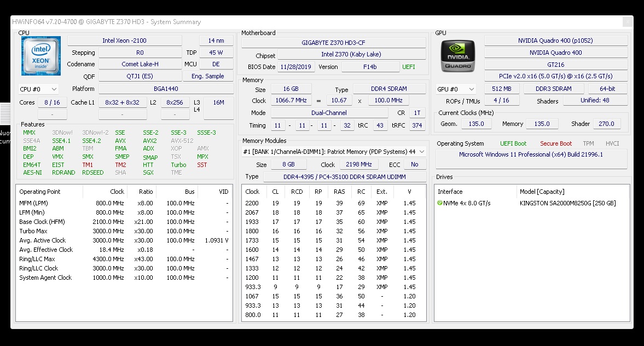Image resolution: width=644 pixels, height=346 pixels.
Task: Click the BIOS version 'F14b'
Action: point(370,67)
